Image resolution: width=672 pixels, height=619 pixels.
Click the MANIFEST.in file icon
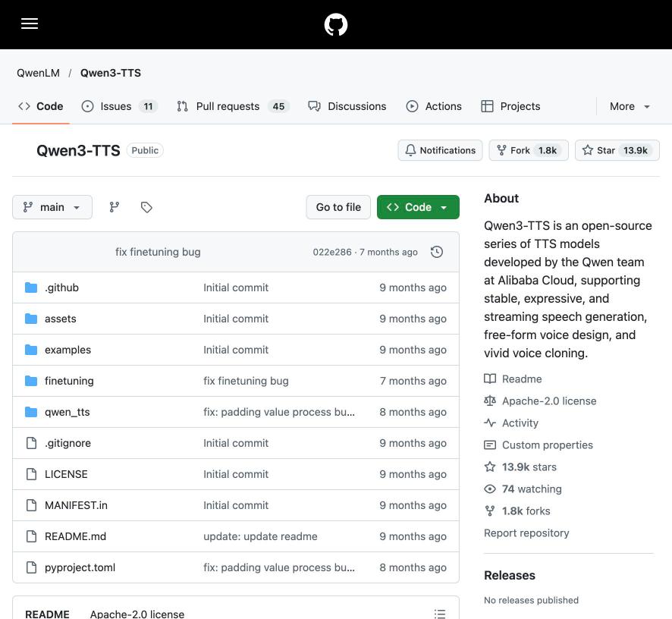pos(31,505)
